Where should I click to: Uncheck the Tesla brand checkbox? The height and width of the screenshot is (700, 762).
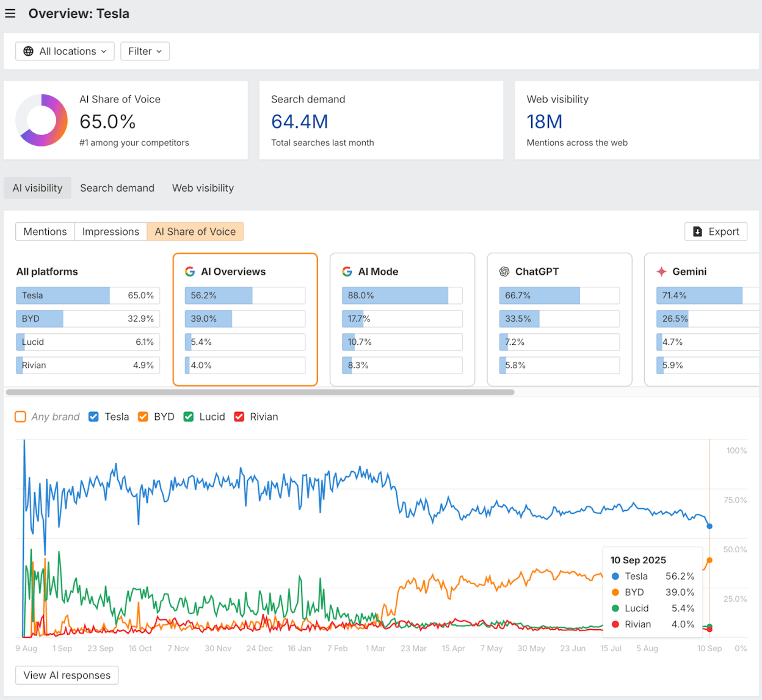click(93, 417)
